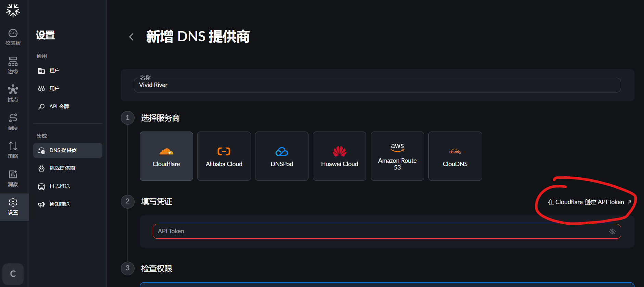The image size is (644, 287).
Task: Go to the 端点 endpoints section
Action: pyautogui.click(x=13, y=93)
